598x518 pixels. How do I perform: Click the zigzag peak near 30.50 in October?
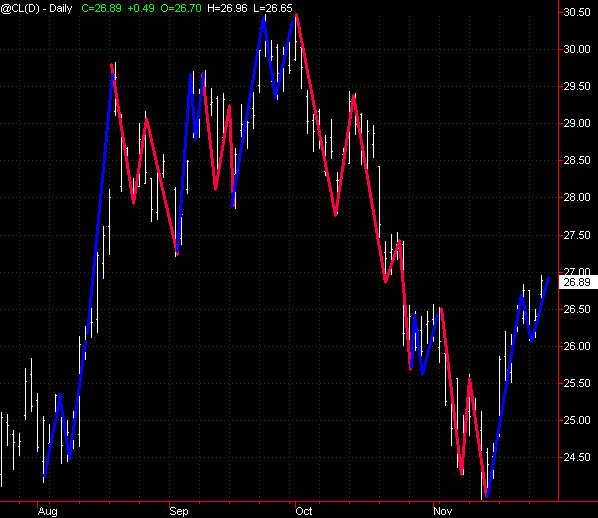pyautogui.click(x=297, y=15)
